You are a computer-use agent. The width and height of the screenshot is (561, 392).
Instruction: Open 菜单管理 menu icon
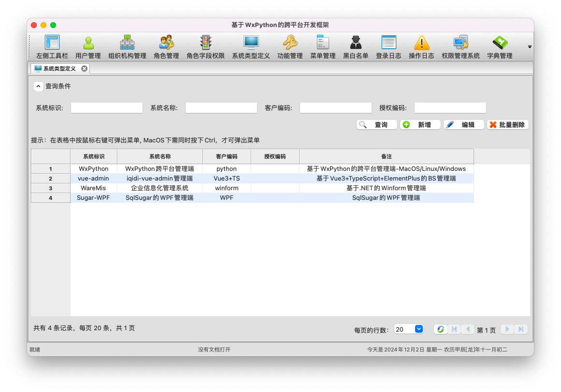coord(323,47)
